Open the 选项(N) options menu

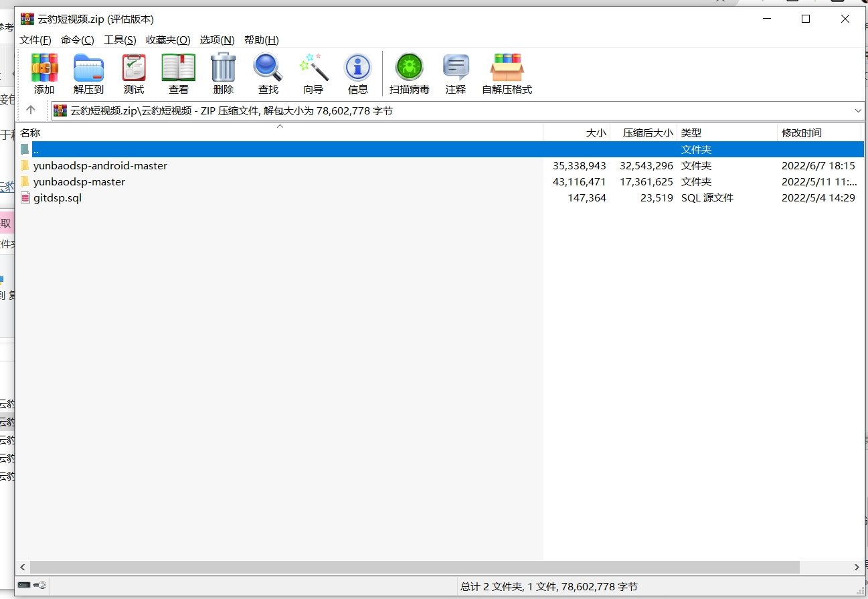coord(217,40)
